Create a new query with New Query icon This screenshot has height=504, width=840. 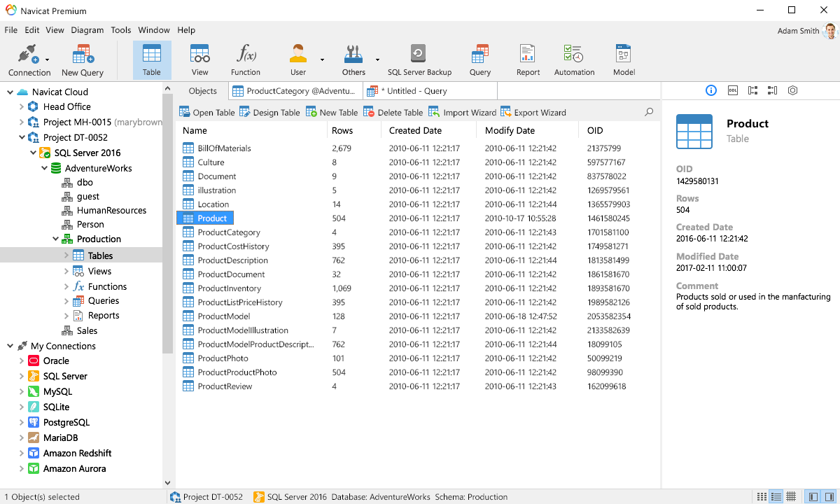[82, 59]
